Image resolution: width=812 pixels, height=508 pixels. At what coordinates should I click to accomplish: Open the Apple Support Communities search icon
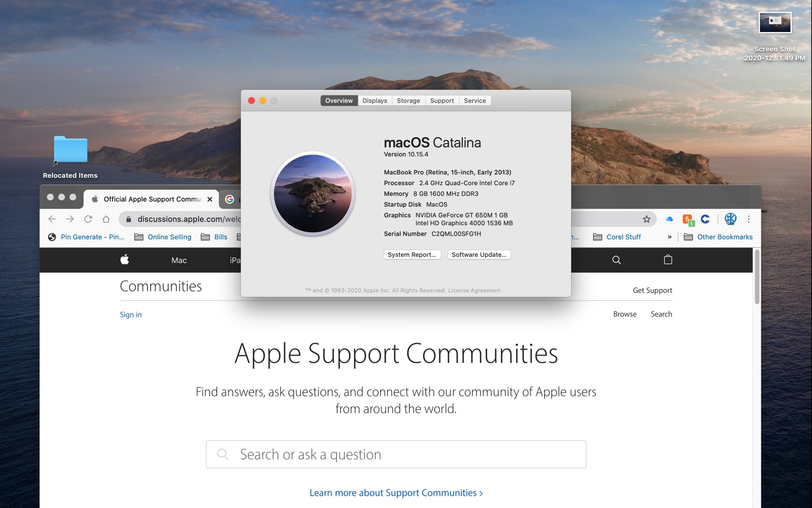(x=616, y=260)
